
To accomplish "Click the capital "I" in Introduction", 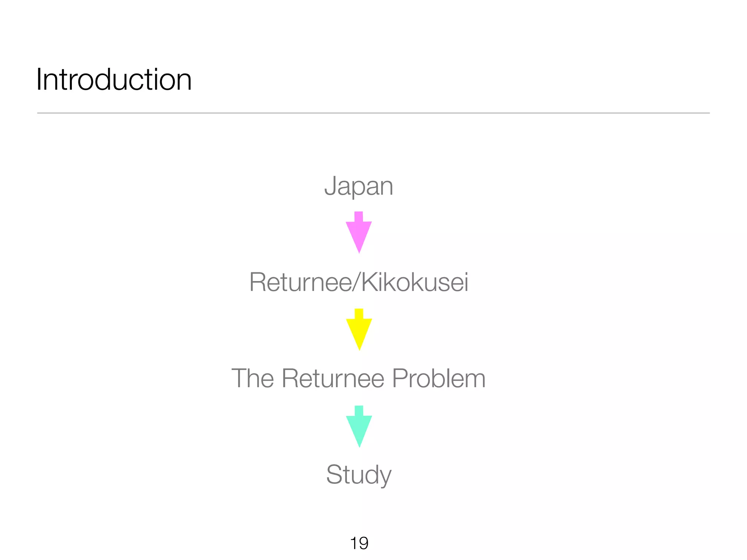I will click(38, 79).
